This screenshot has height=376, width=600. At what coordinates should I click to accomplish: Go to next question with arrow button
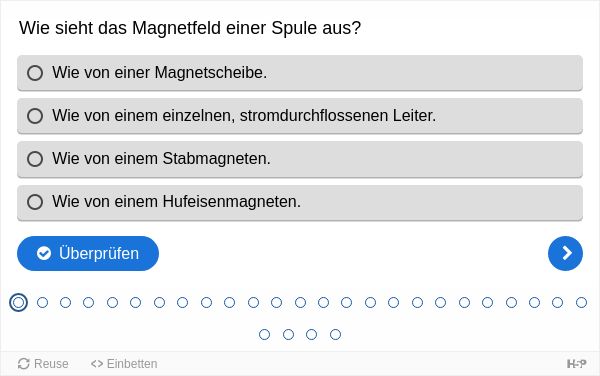pyautogui.click(x=565, y=253)
